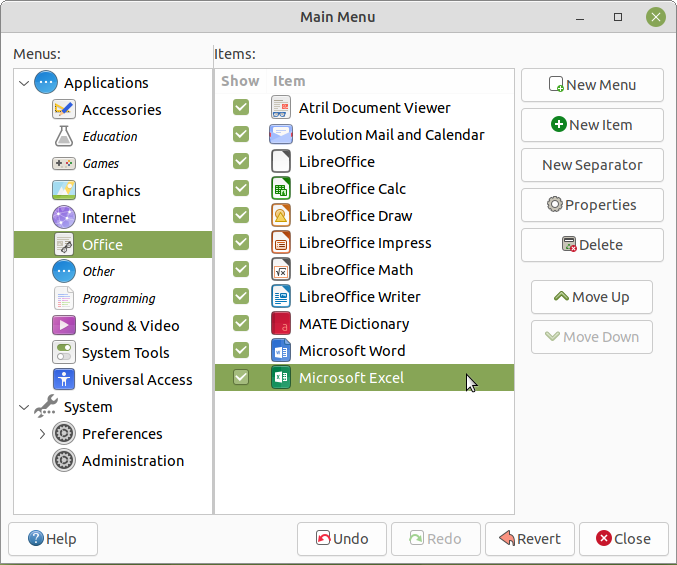The width and height of the screenshot is (677, 565).
Task: Click the plain LibreOffice document icon
Action: coord(281,161)
